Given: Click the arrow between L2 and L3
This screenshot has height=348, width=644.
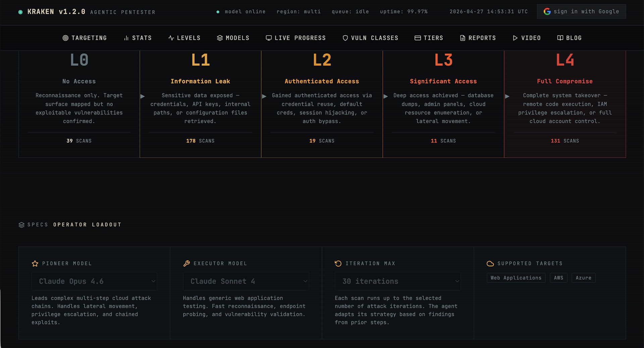Looking at the screenshot, I should click(386, 96).
